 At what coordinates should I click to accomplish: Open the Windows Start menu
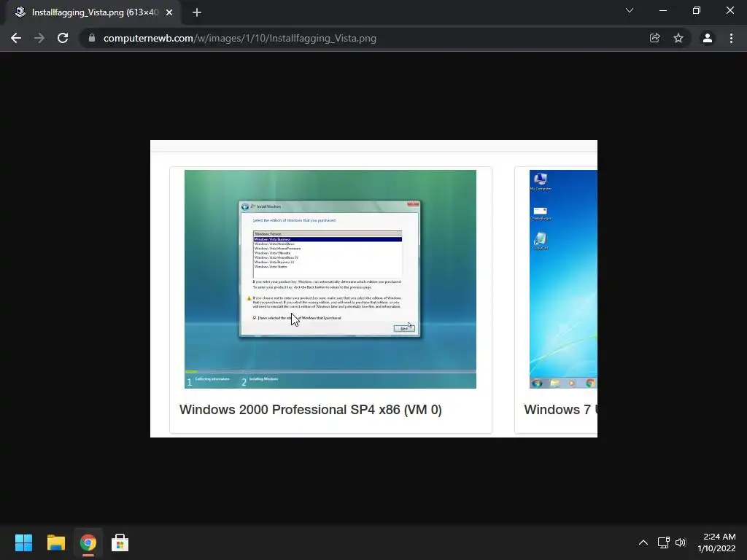23,542
